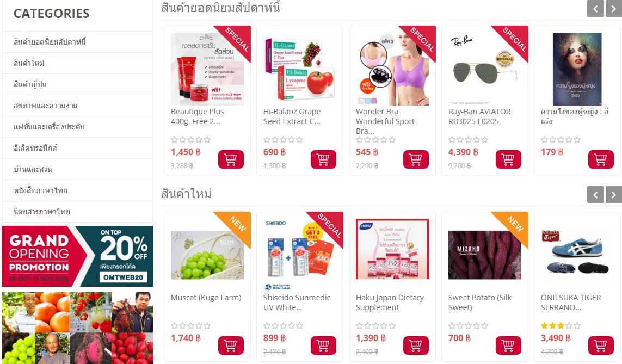The width and height of the screenshot is (622, 364).
Task: Open the Grand Opening 20% off promotion banner
Action: pyautogui.click(x=77, y=256)
